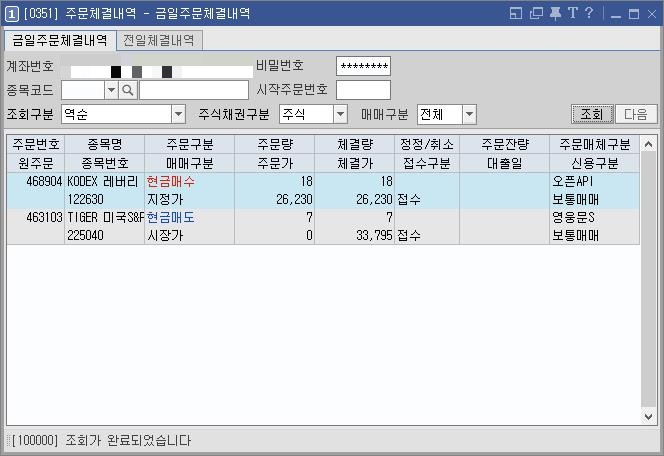
Task: Select order number 463103
Action: pyautogui.click(x=44, y=218)
